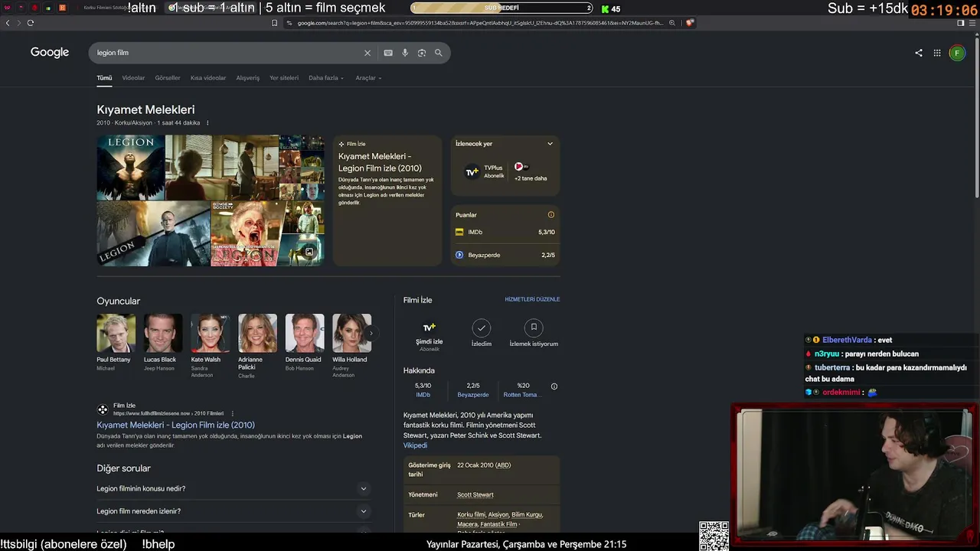This screenshot has height=551, width=980.
Task: Start voice search with the microphone
Action: pyautogui.click(x=405, y=53)
